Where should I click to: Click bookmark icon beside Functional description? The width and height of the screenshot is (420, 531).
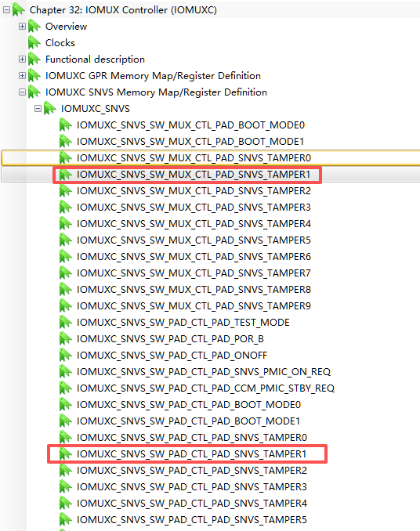[x=34, y=60]
